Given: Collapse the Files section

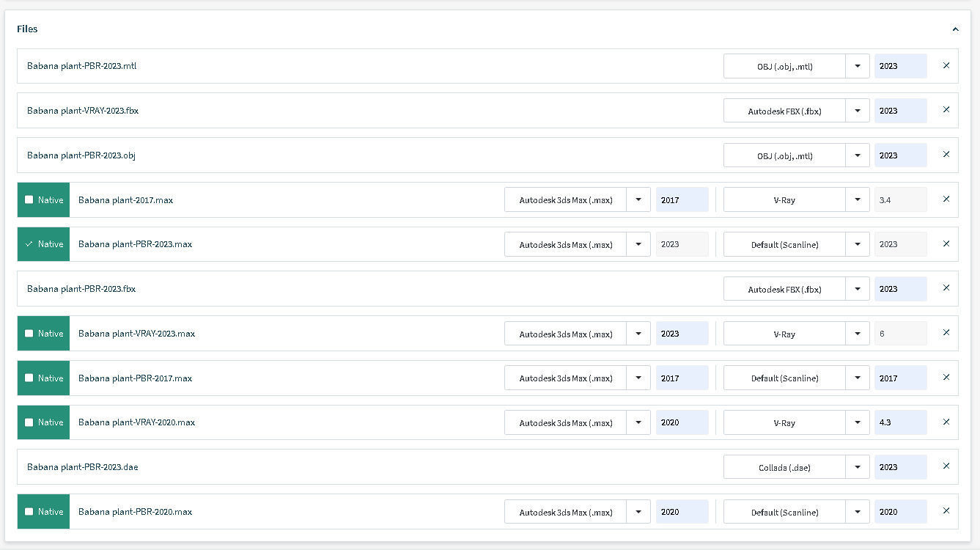Looking at the screenshot, I should pos(955,29).
